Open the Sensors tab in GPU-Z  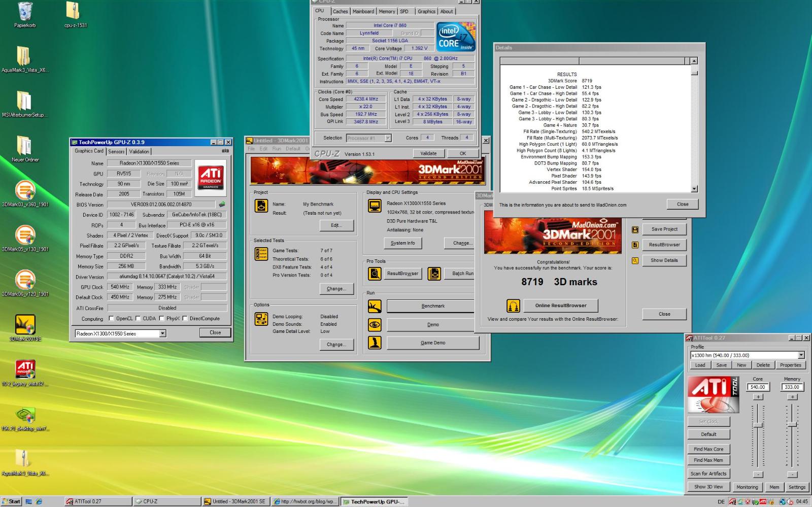tap(116, 151)
